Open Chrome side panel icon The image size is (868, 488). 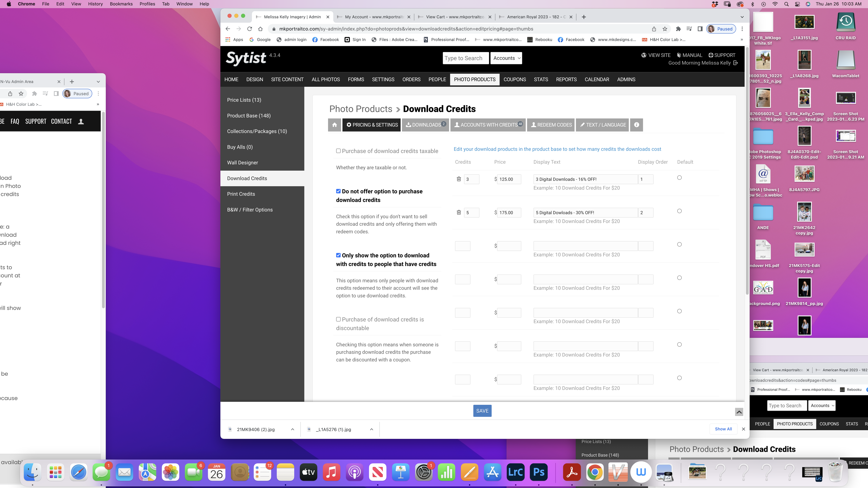tap(700, 29)
